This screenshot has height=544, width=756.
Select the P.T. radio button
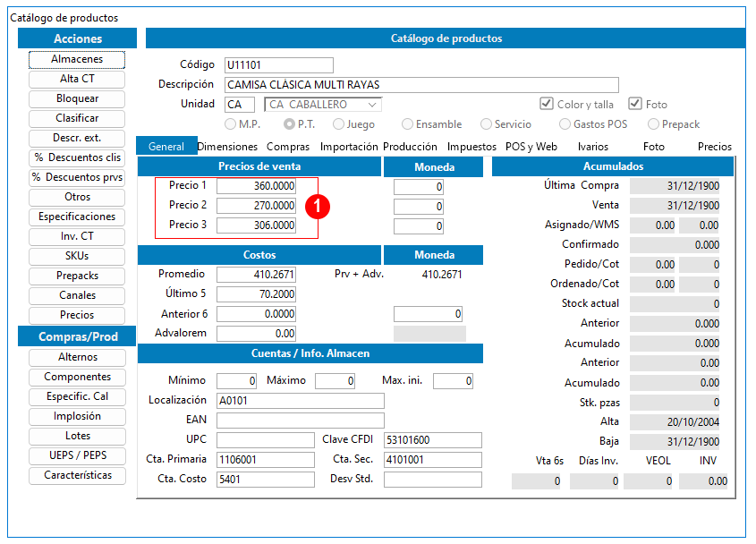tap(289, 124)
